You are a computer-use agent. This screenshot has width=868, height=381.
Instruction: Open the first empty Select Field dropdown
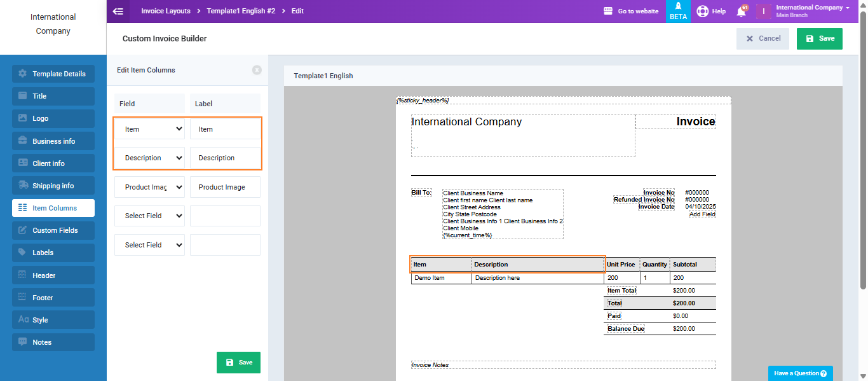click(149, 216)
